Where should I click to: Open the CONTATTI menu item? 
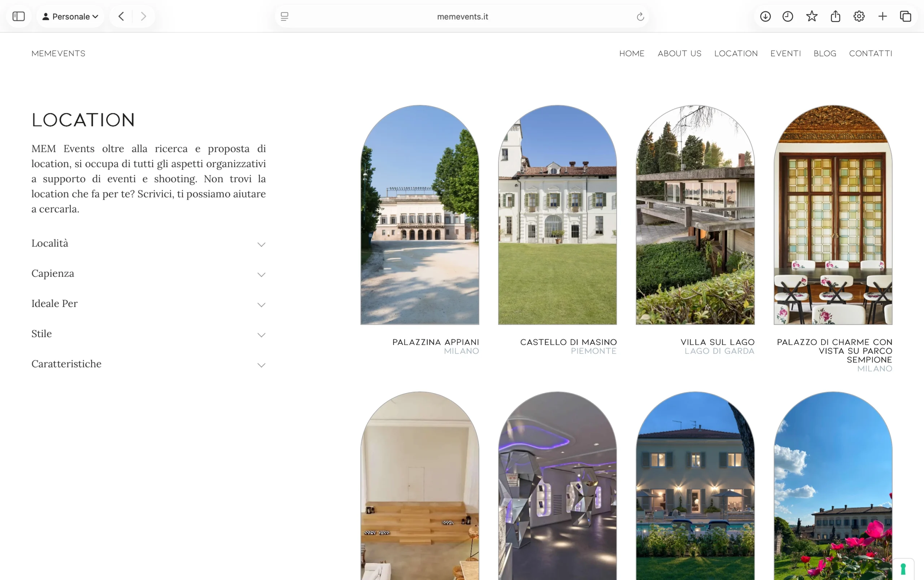(870, 53)
